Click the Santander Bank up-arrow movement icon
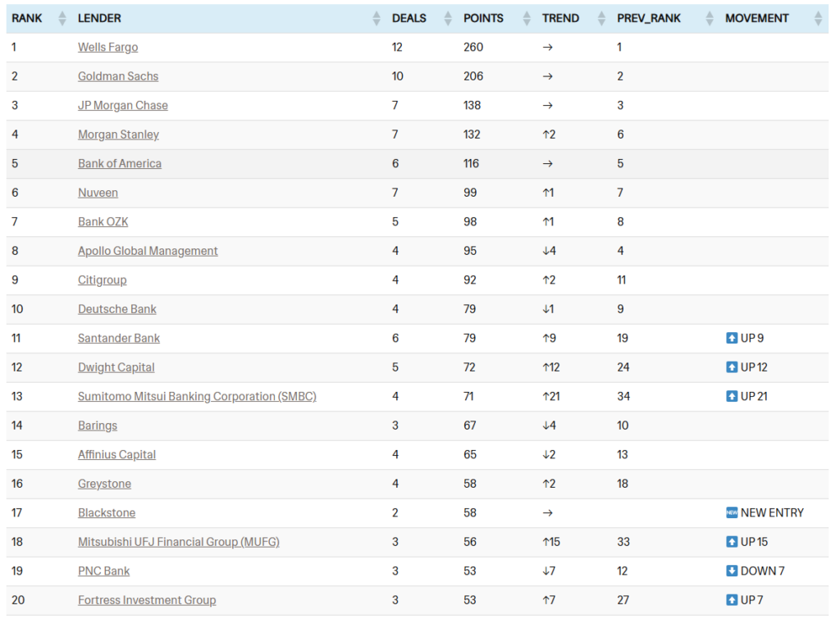Screen dimensions: 840x619 732,338
